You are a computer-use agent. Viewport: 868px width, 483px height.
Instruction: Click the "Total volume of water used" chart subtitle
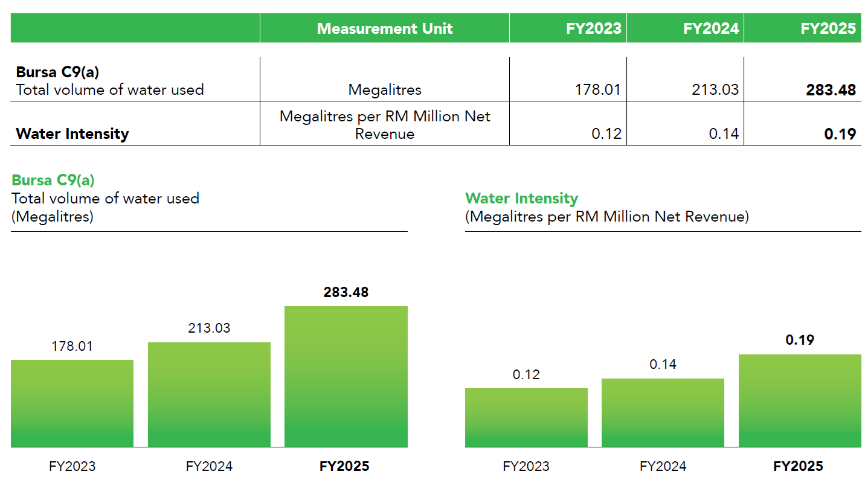click(x=106, y=198)
